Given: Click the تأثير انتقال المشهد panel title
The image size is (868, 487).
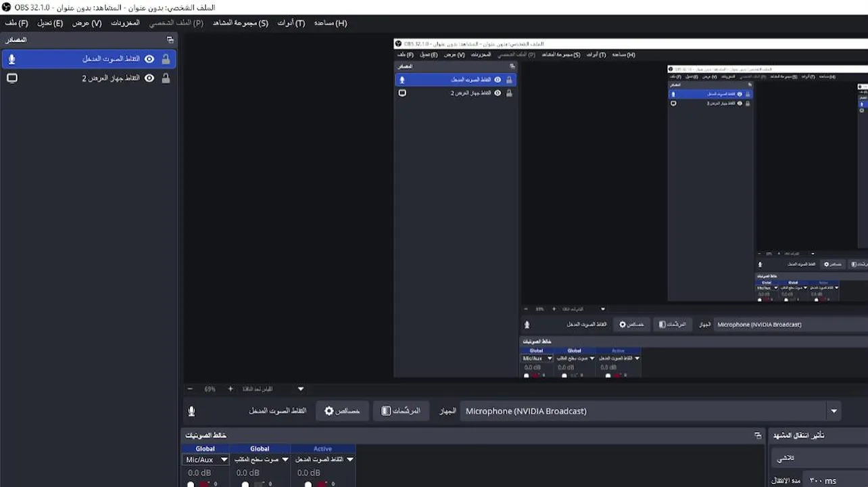Looking at the screenshot, I should 799,436.
